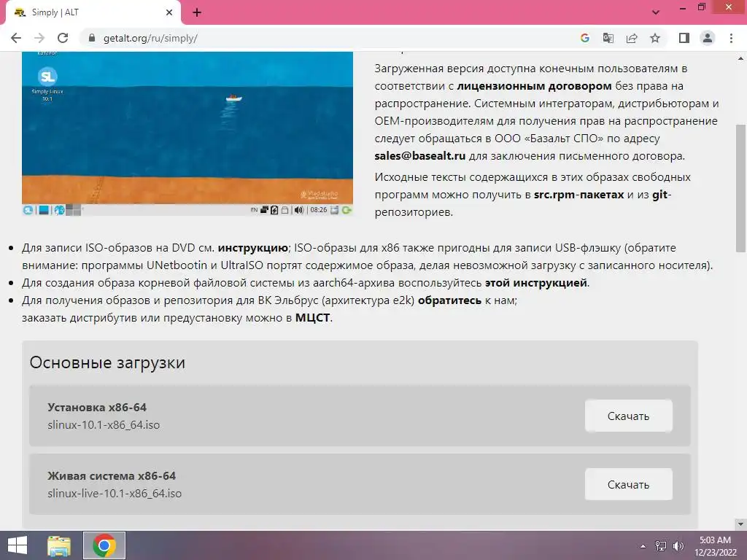
Task: Open the лицензионным договором link
Action: [534, 86]
